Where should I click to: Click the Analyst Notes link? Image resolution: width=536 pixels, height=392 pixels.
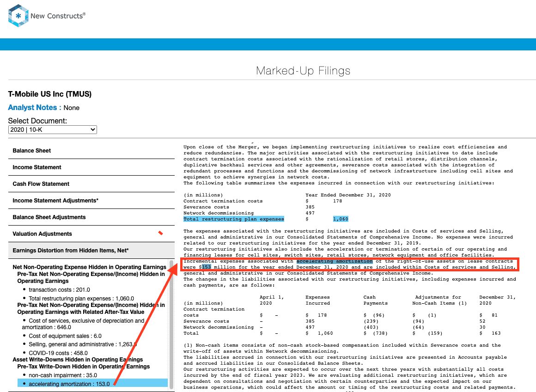[35, 108]
